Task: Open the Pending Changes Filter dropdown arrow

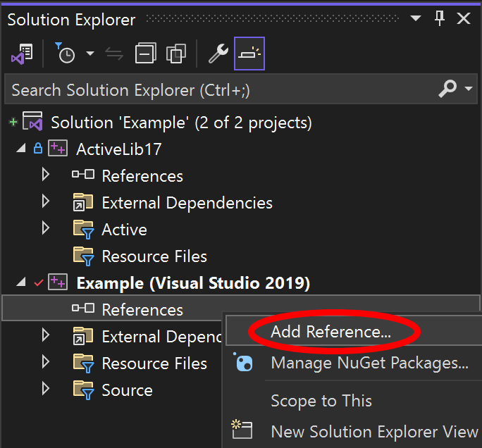Action: (89, 54)
